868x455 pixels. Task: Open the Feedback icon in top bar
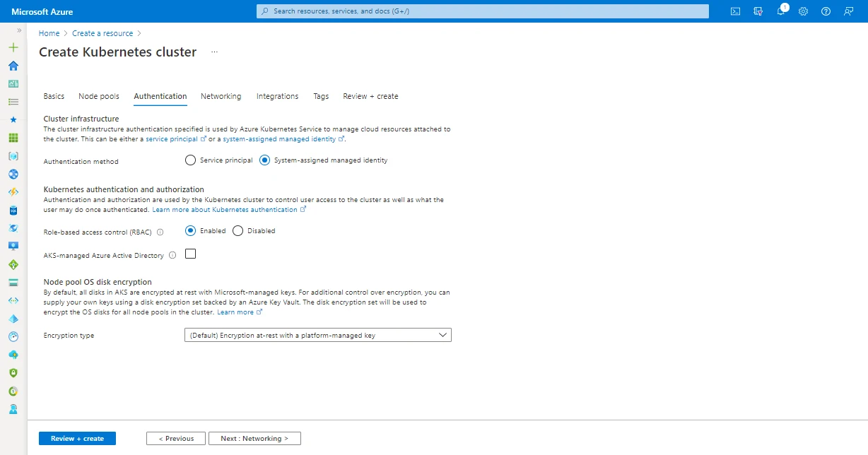(x=848, y=11)
